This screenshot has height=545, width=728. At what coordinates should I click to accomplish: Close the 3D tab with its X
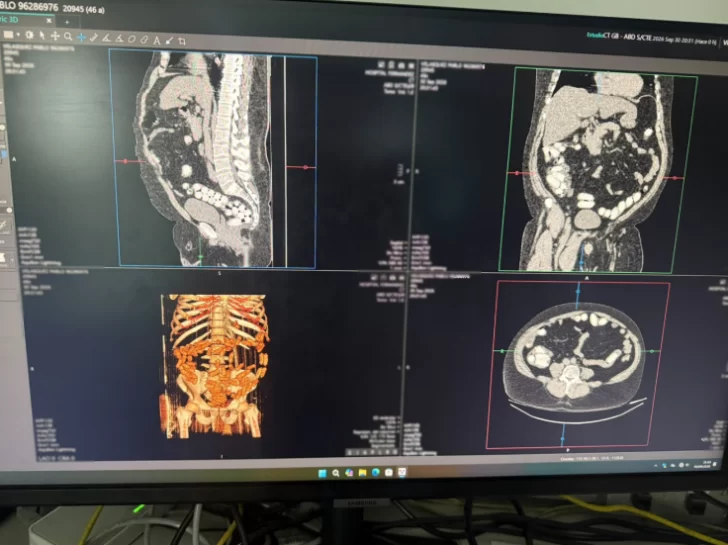click(49, 20)
